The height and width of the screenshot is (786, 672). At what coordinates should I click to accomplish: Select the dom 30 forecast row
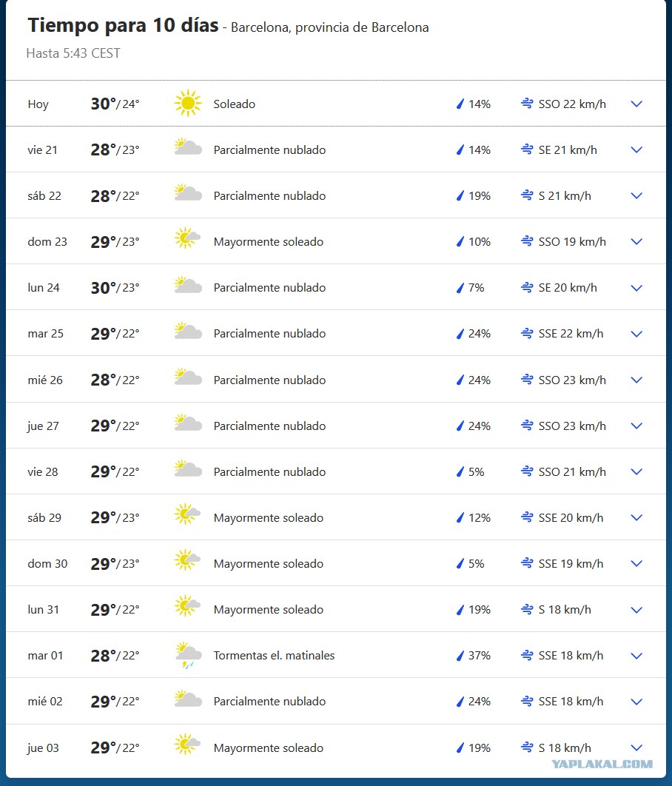(336, 563)
